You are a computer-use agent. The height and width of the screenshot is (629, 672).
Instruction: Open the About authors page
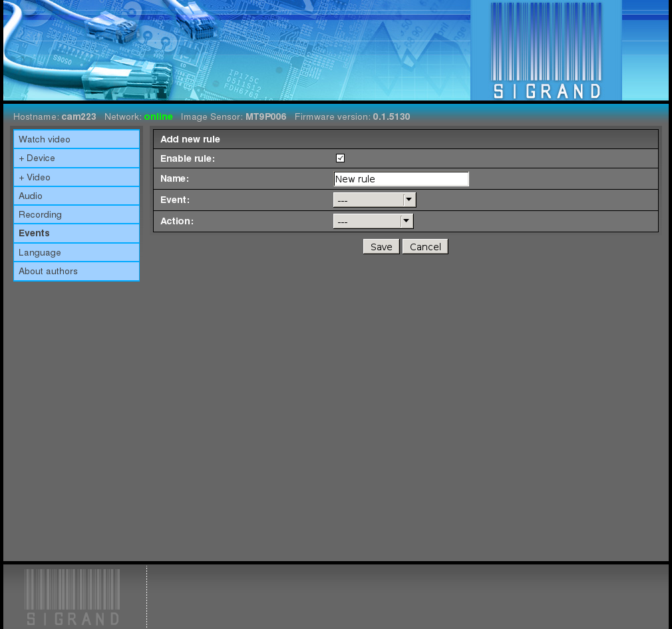[x=77, y=272]
